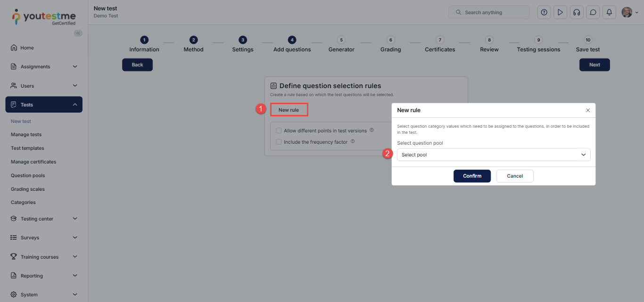Collapse the sidebar with the double-arrow icon
Screen dimensions: 644x302
point(78,33)
